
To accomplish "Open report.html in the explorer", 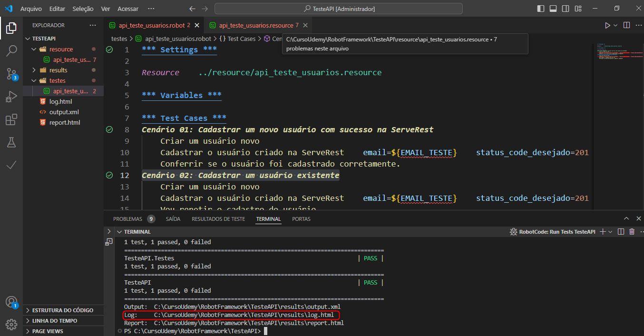I will [x=63, y=122].
